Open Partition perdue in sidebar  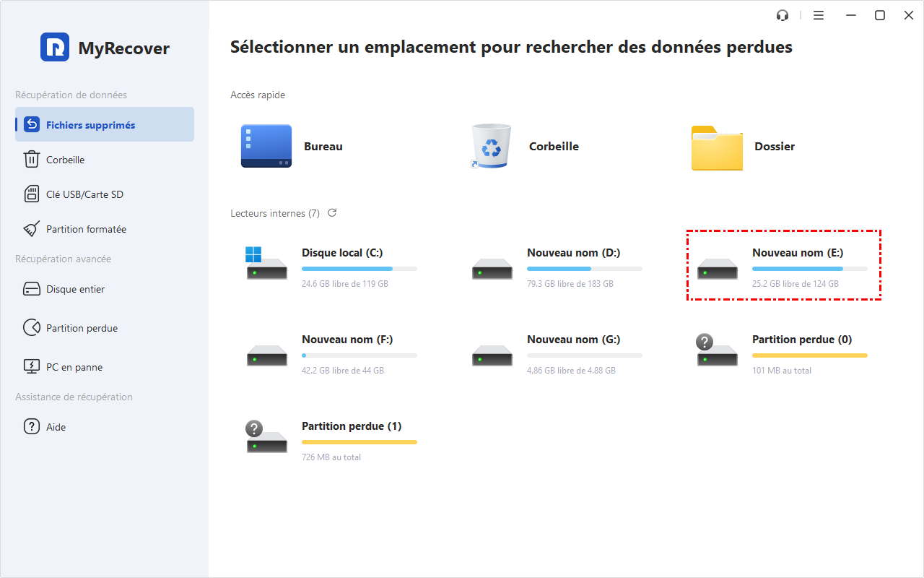(x=82, y=328)
